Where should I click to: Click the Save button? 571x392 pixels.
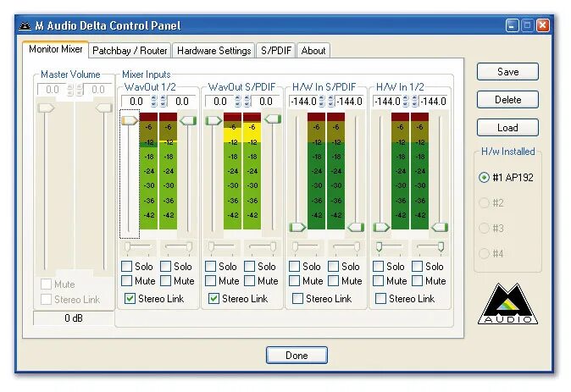tap(507, 72)
